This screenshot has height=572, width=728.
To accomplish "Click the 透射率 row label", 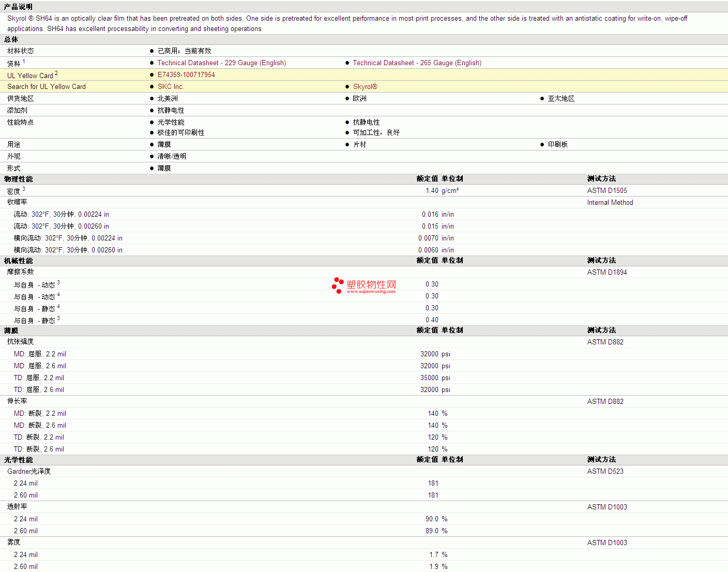I will click(x=17, y=506).
